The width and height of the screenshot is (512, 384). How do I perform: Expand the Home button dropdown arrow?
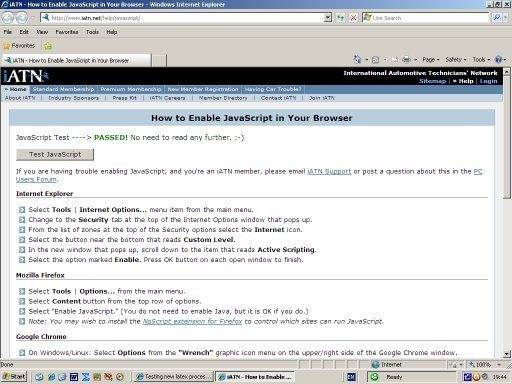366,60
